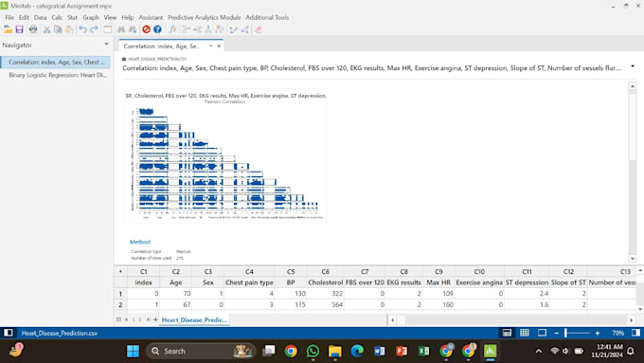644x363 pixels.
Task: Open the Stat menu
Action: point(72,17)
